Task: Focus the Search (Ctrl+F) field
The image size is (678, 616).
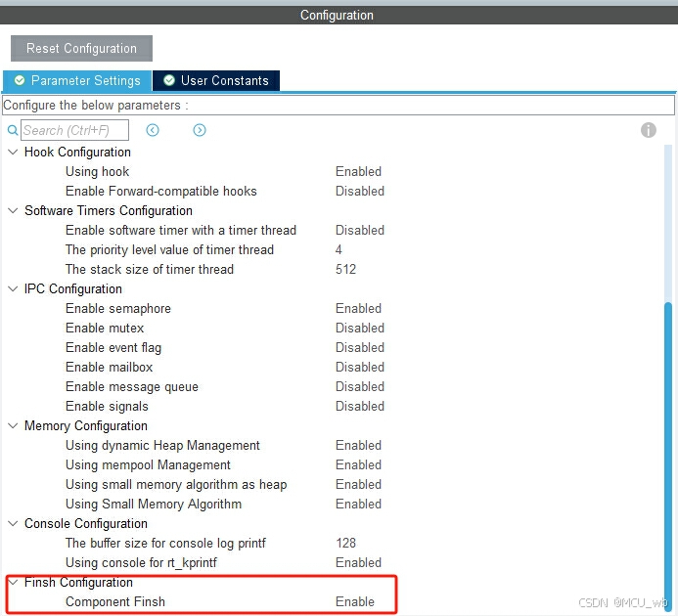Action: pos(74,130)
